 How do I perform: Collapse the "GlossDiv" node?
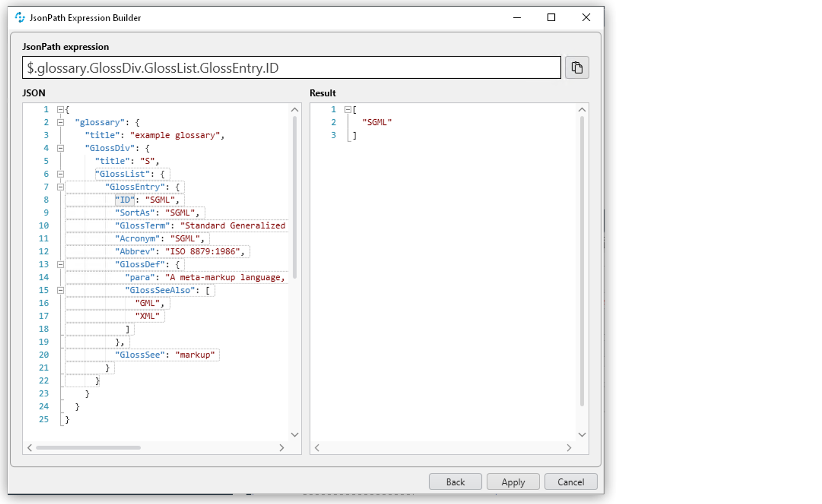coord(60,148)
